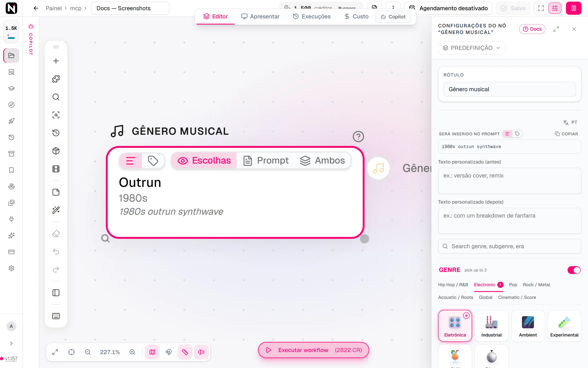
Task: Click the search magnifier in canvas toolbar
Action: point(56,97)
